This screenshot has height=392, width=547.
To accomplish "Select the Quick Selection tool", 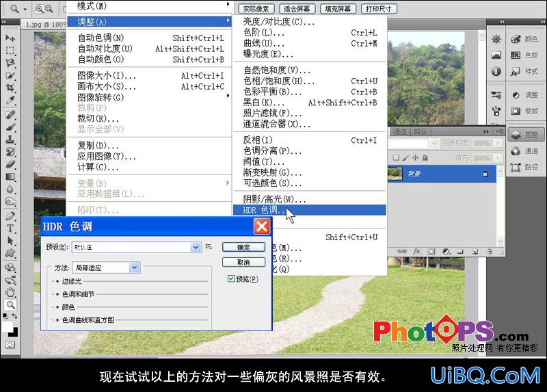I will 10,75.
